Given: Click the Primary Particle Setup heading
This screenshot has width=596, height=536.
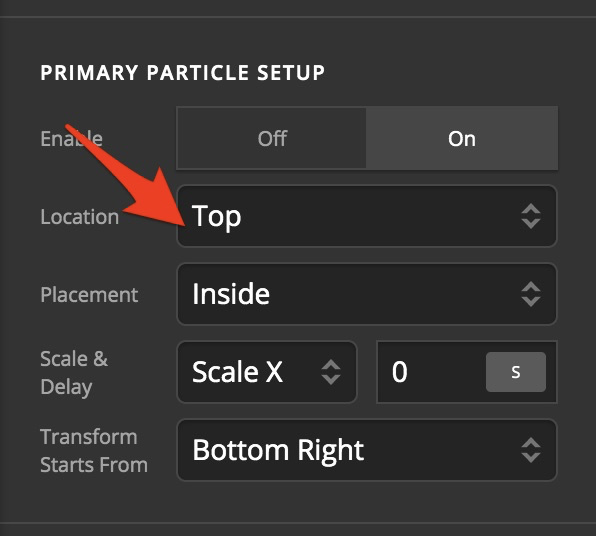Looking at the screenshot, I should tap(182, 72).
